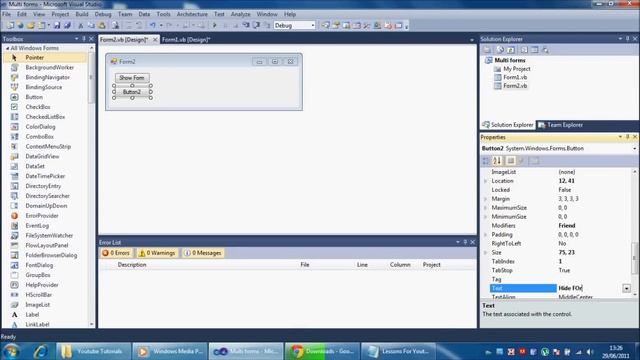Open the Text property value dropdown
Image resolution: width=640 pixels, height=360 pixels.
pyautogui.click(x=627, y=288)
